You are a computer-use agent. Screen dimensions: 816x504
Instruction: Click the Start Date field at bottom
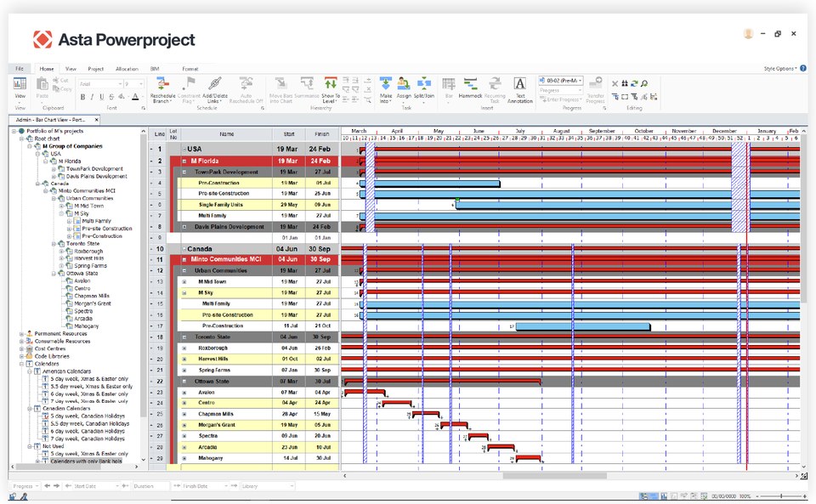click(x=97, y=486)
